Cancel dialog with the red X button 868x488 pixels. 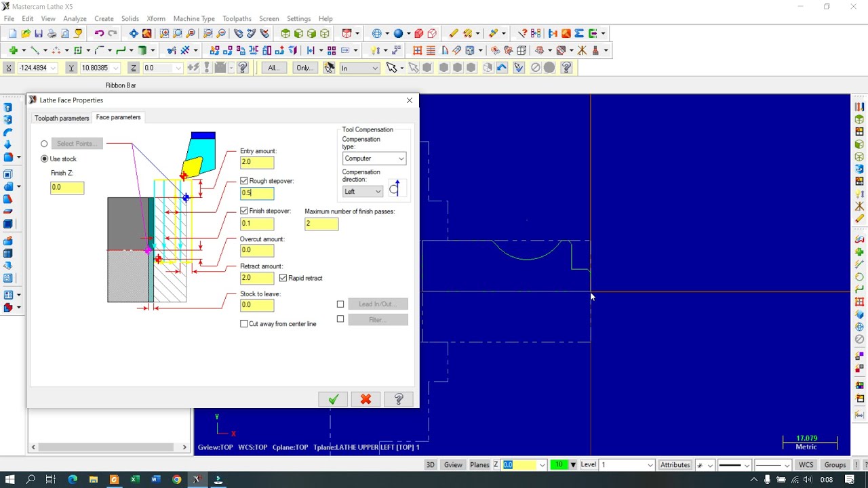coord(366,399)
